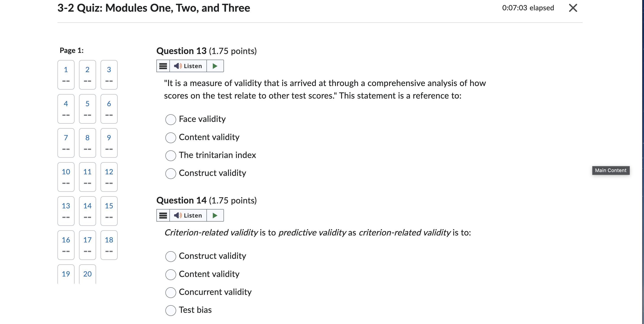This screenshot has height=324, width=644.
Task: Choose Construct validity in Question 13
Action: tap(171, 173)
